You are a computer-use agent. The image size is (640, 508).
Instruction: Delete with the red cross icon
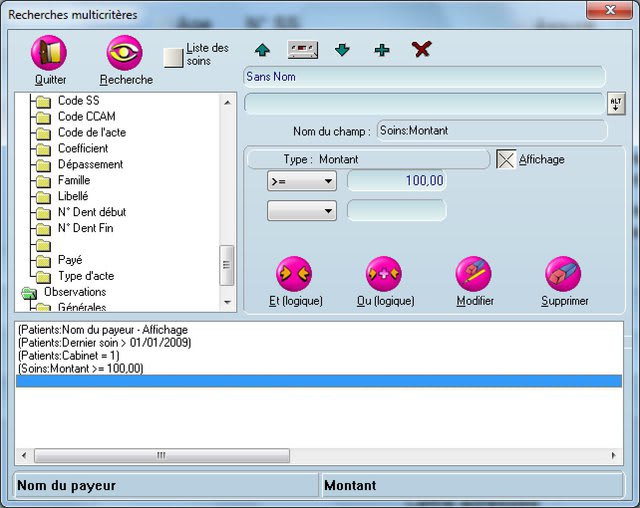(421, 49)
